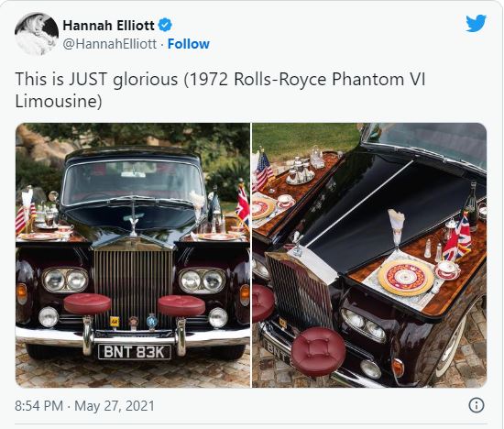Open the tweet info circle icon
The height and width of the screenshot is (429, 504).
coord(477,405)
